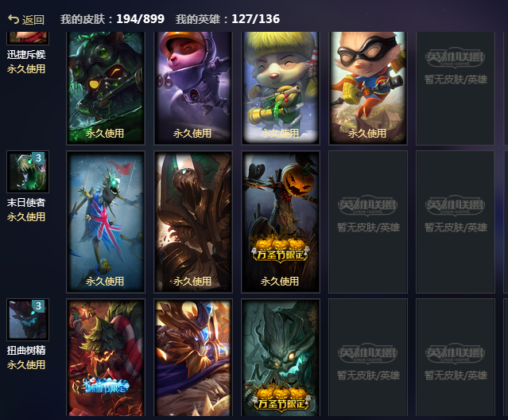This screenshot has width=508, height=420.
Task: Select the superhero Teemo skin card
Action: [368, 87]
